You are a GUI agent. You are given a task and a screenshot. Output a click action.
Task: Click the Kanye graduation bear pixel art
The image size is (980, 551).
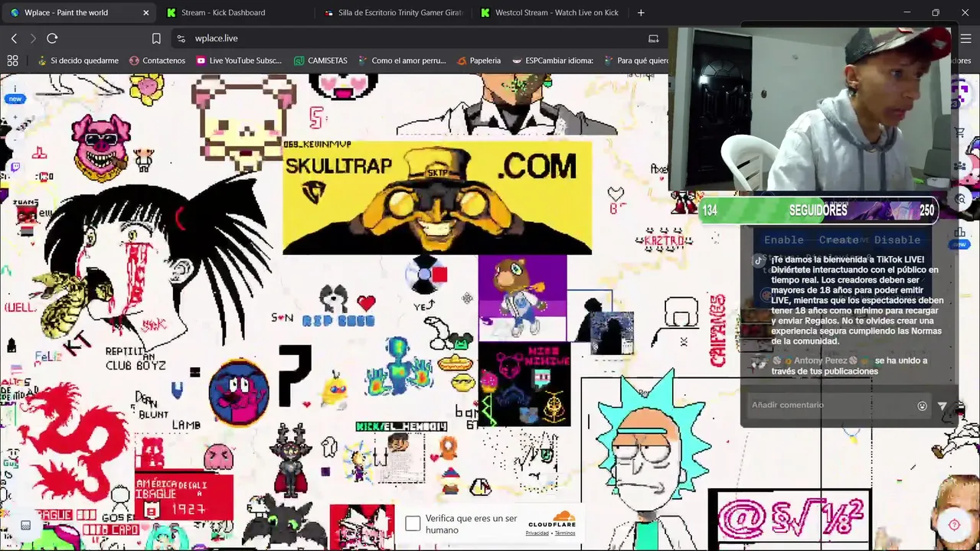coord(522,298)
